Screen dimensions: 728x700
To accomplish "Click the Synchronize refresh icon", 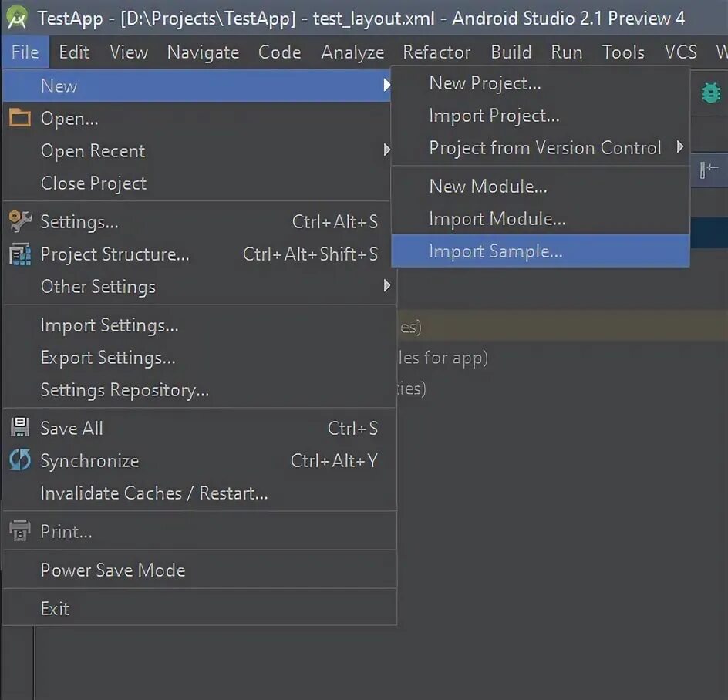I will point(19,460).
